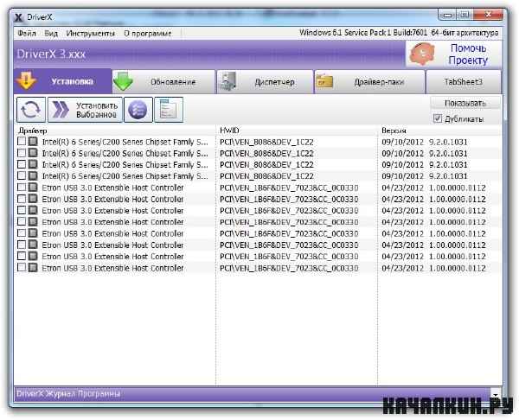Click the purple round list icon button

click(x=138, y=110)
